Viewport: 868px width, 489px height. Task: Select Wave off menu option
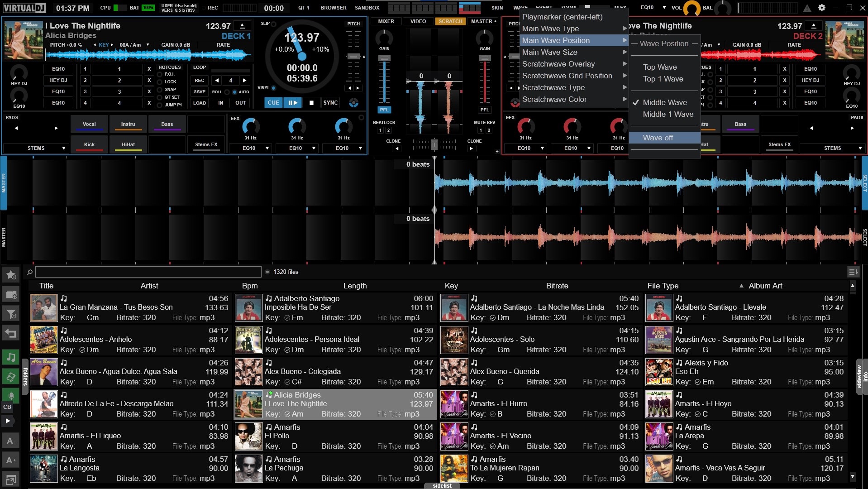pyautogui.click(x=664, y=138)
